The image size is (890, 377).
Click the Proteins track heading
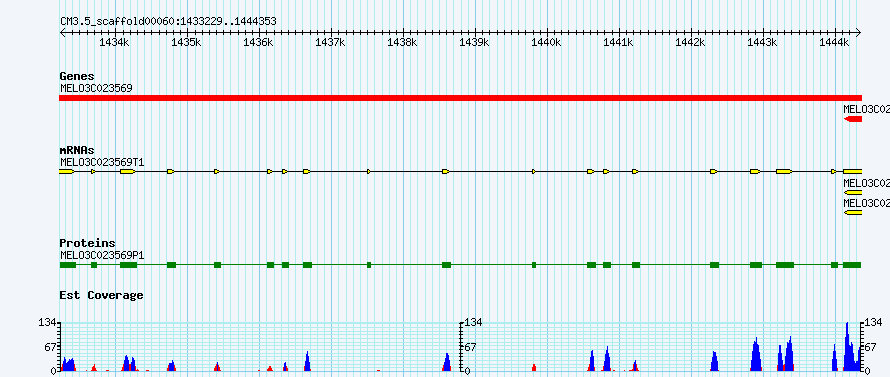(x=87, y=244)
